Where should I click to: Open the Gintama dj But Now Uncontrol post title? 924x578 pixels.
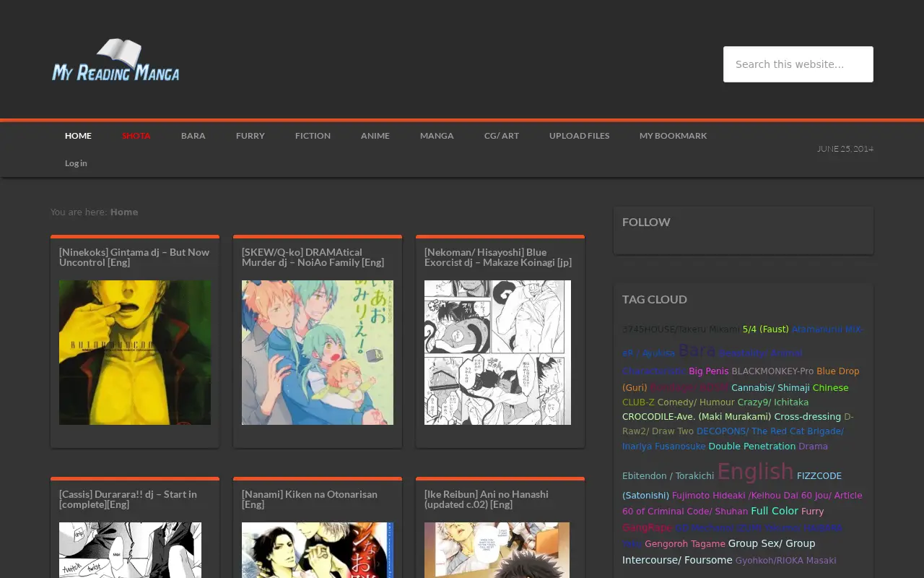coord(134,257)
